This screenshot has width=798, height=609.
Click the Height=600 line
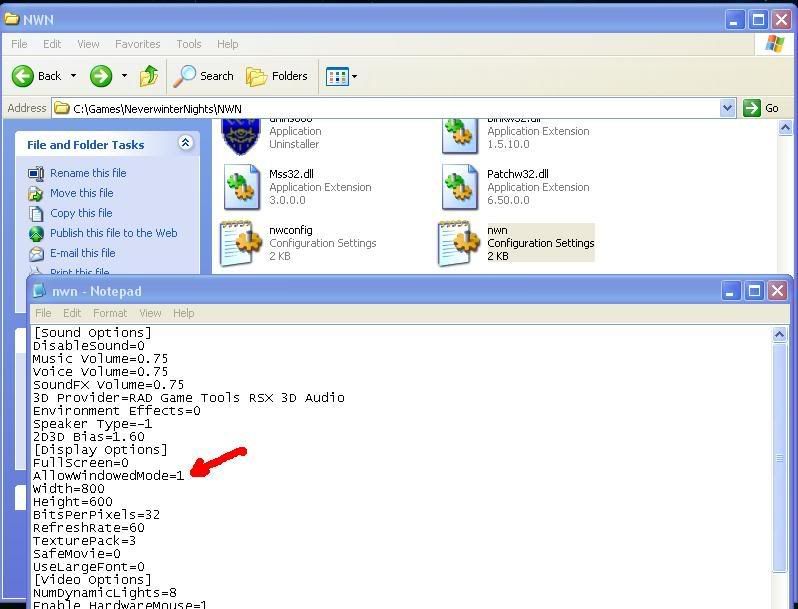pos(73,502)
